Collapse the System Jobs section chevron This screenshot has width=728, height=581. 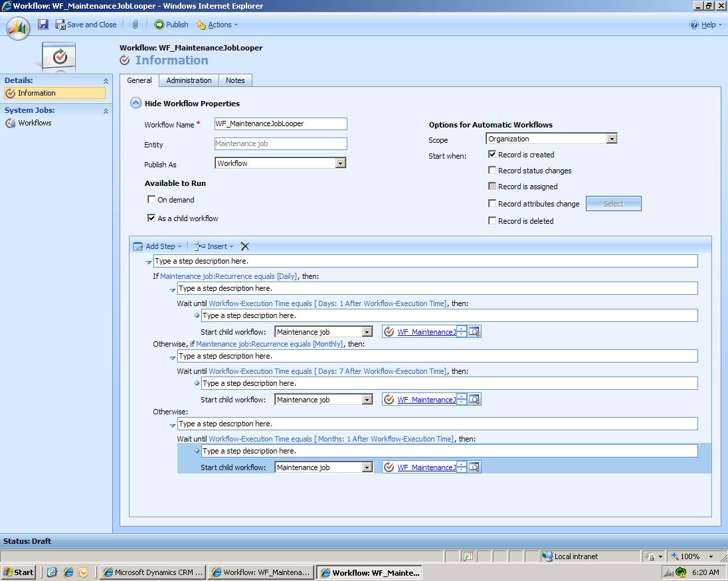[106, 111]
